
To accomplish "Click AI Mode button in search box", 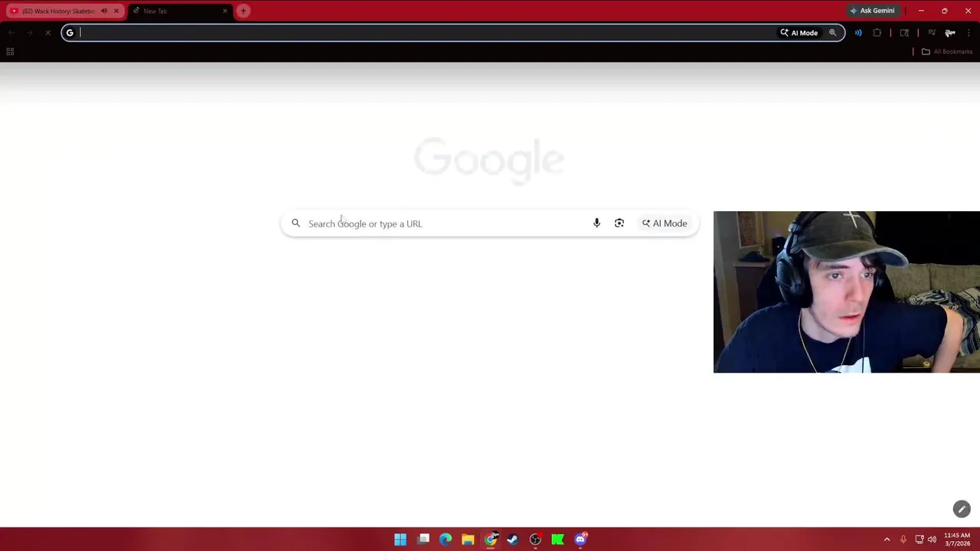I will point(665,223).
